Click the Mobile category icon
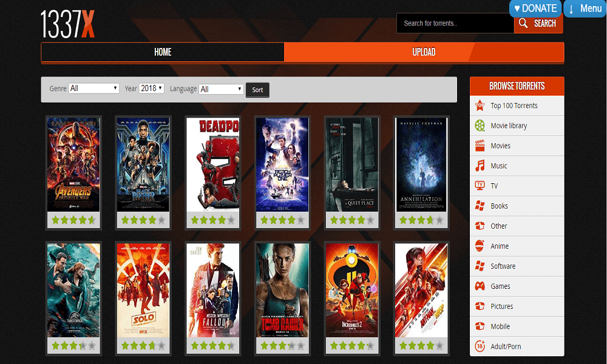The height and width of the screenshot is (364, 607). tap(480, 326)
